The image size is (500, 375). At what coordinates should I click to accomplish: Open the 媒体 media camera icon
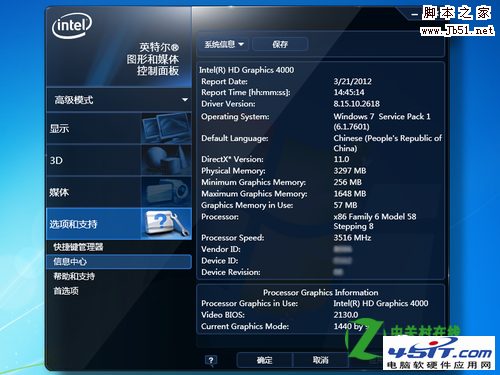click(x=166, y=192)
